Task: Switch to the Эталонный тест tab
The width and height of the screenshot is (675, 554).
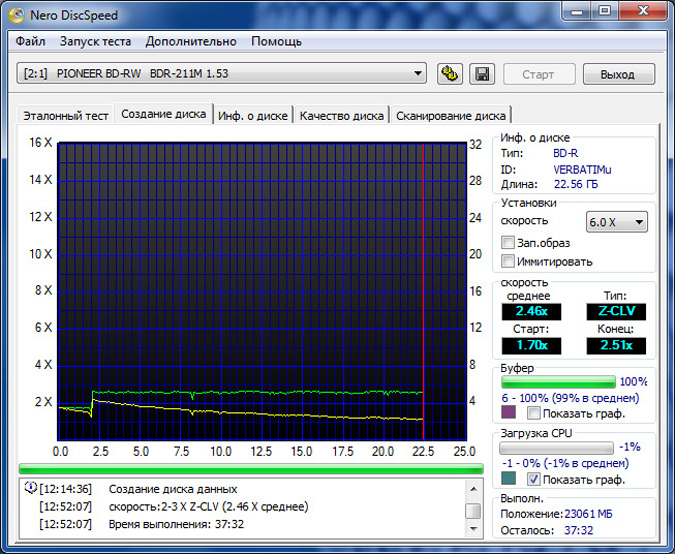Action: (65, 116)
